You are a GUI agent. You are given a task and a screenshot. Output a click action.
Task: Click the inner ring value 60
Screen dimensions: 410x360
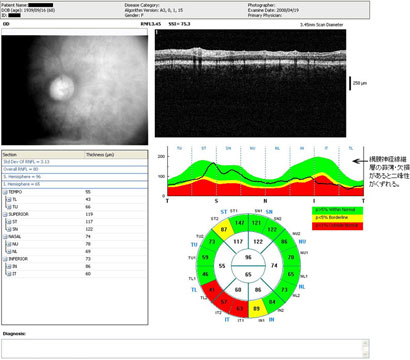(x=238, y=290)
